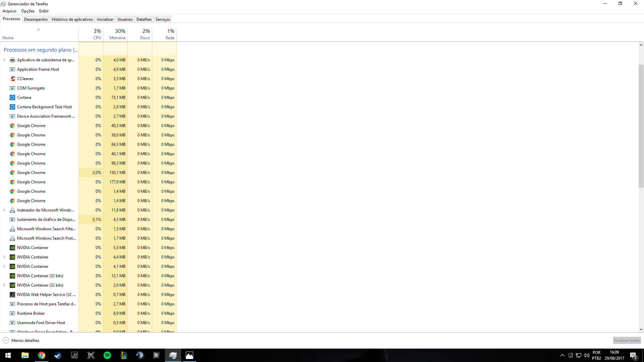
Task: Select NVIDIA Container (32 bits) using 12,1 MB
Action: (88, 276)
